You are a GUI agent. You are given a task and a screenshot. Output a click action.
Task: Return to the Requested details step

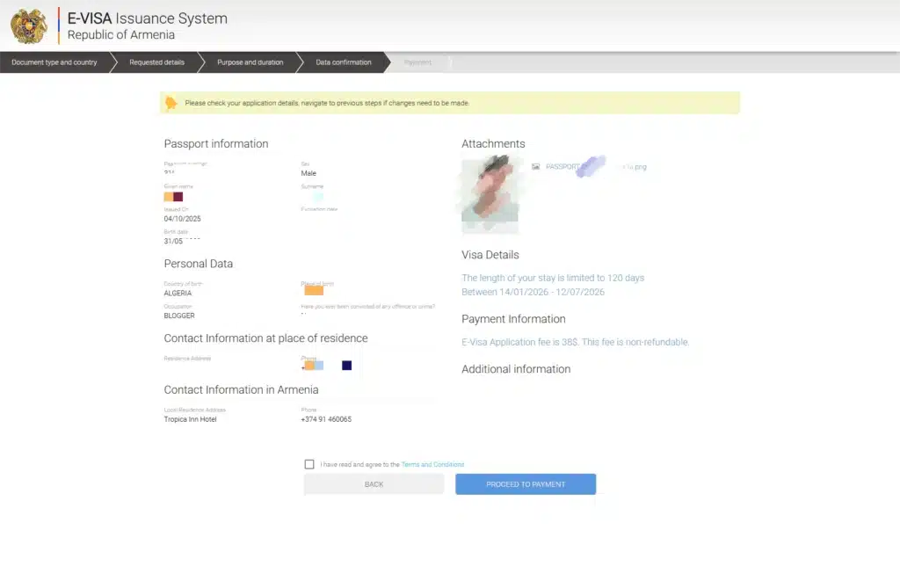coord(156,62)
